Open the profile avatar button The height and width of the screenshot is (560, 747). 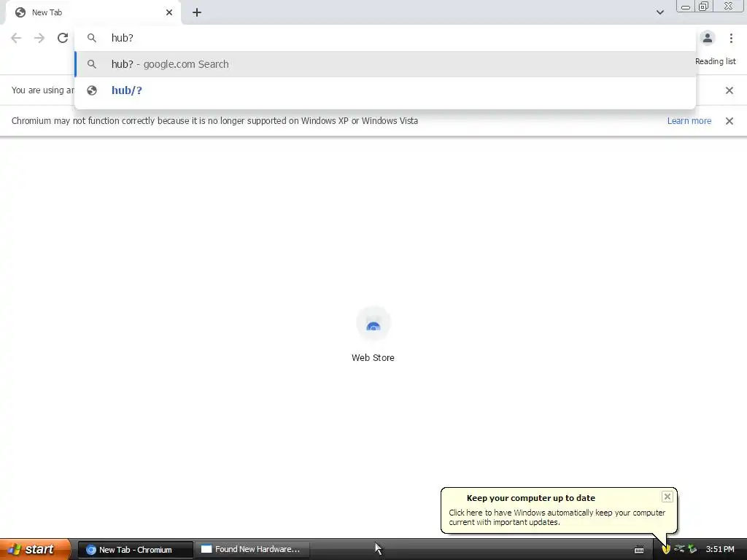pyautogui.click(x=708, y=38)
